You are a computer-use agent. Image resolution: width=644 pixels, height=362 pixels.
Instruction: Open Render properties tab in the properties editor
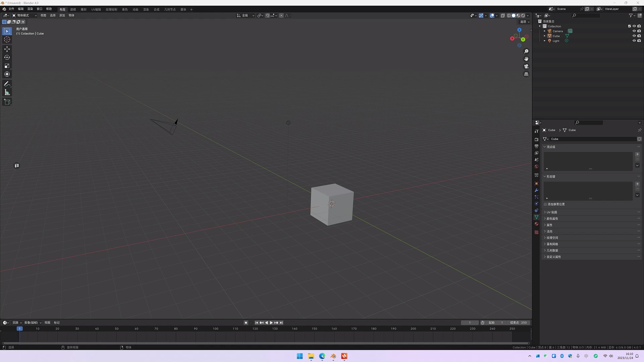tap(536, 140)
